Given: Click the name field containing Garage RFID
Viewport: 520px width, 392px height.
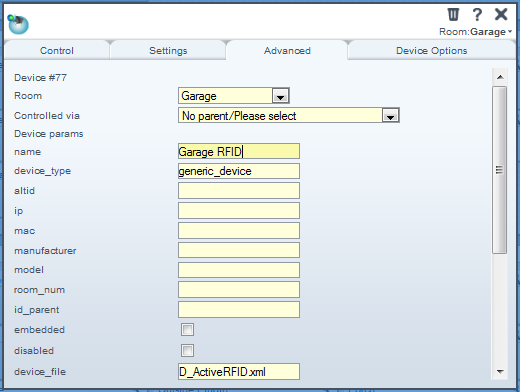Looking at the screenshot, I should tap(239, 151).
